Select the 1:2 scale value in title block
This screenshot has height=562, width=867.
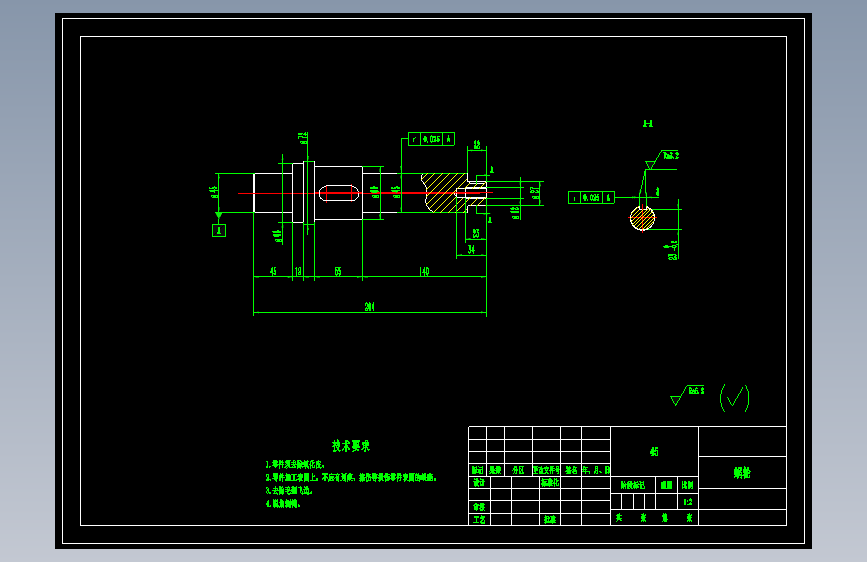point(688,502)
